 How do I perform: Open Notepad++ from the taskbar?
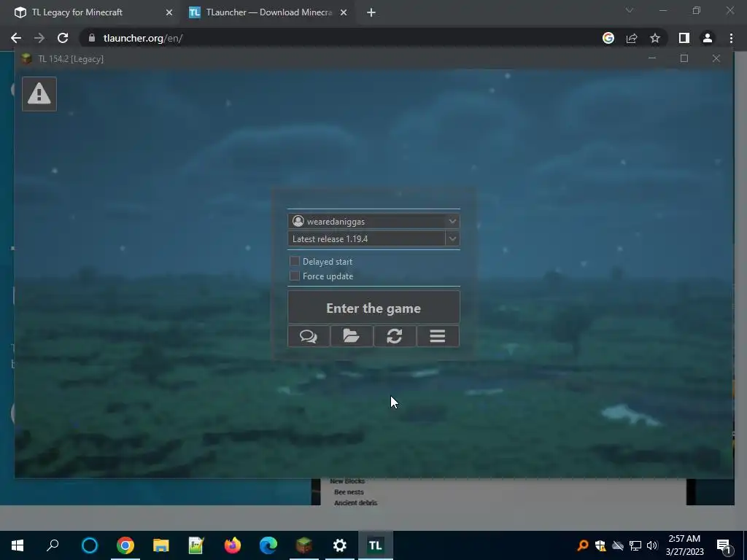coord(196,545)
